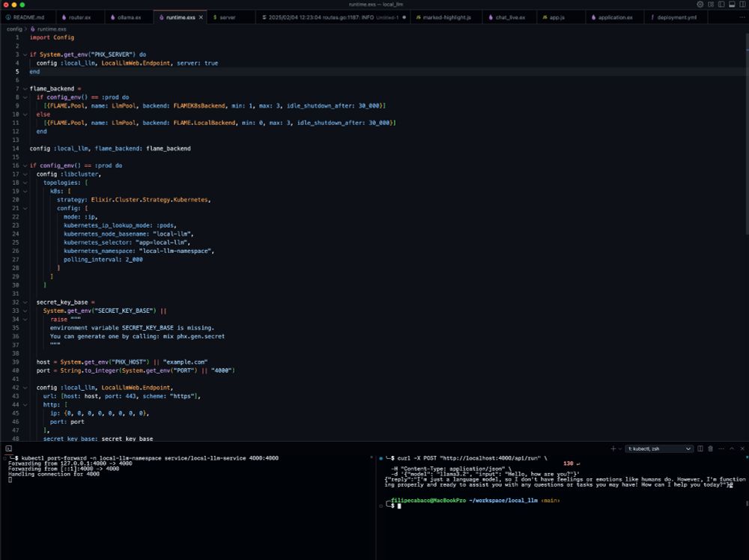Viewport: 749px width, 560px height.
Task: Click the '~/workspace/local_llm' path in terminal
Action: click(503, 500)
